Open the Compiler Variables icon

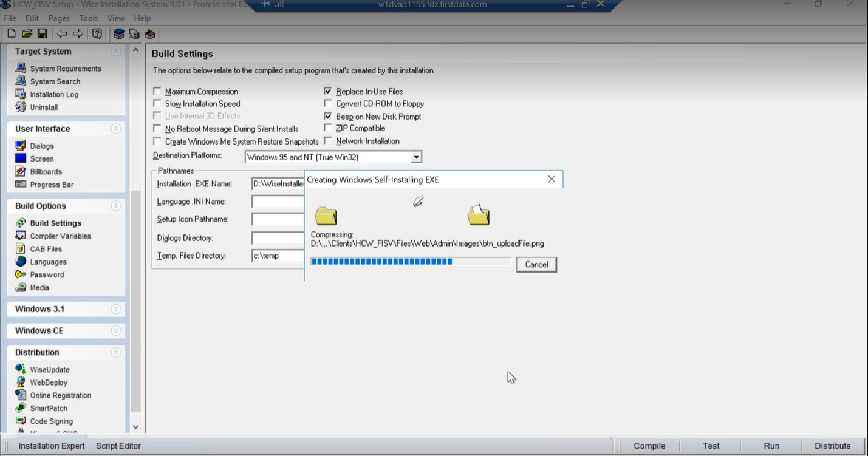(x=21, y=236)
